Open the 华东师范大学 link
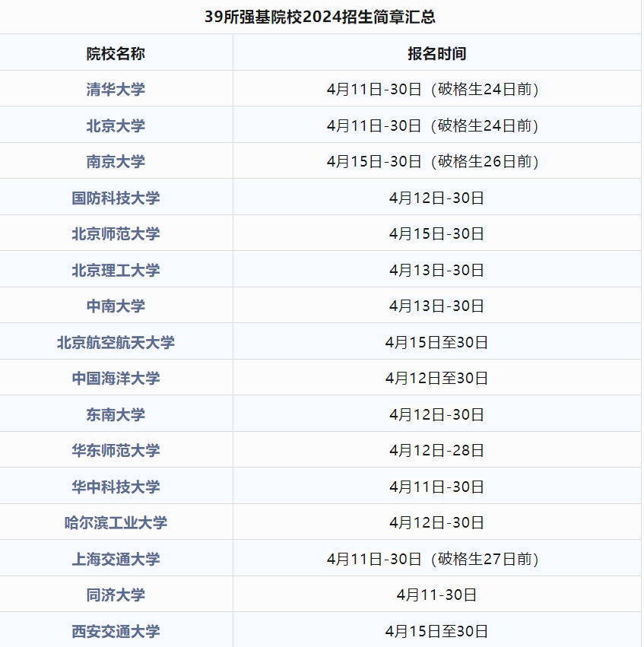Image resolution: width=644 pixels, height=647 pixels. 116,450
